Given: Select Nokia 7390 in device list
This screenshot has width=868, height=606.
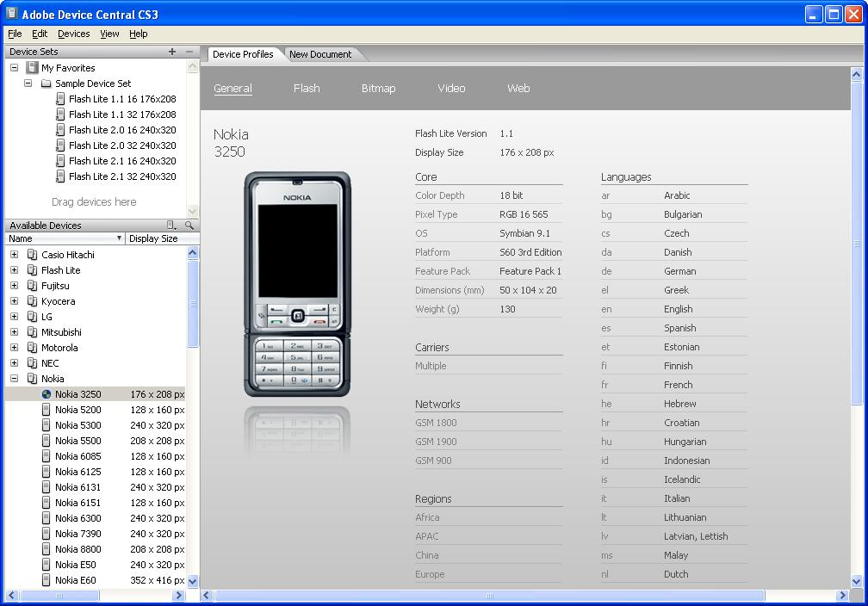Looking at the screenshot, I should [x=95, y=534].
